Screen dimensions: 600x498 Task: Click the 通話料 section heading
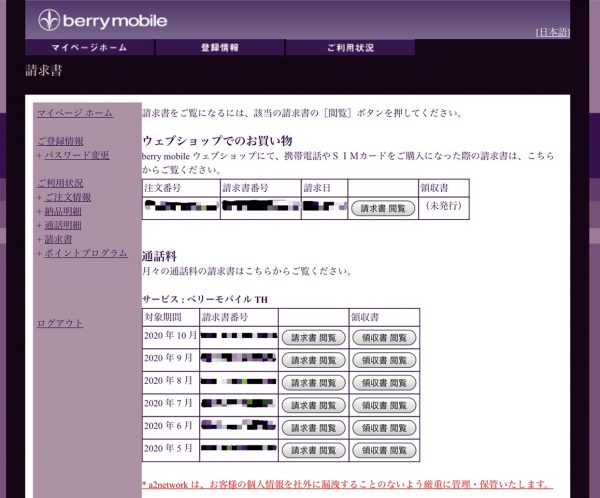[x=159, y=256]
